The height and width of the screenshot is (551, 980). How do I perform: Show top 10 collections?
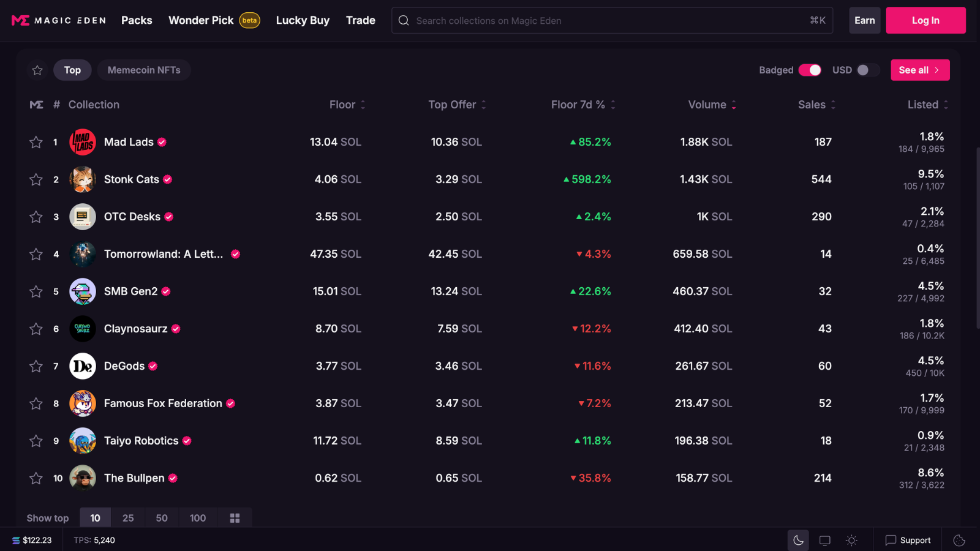[x=96, y=518]
